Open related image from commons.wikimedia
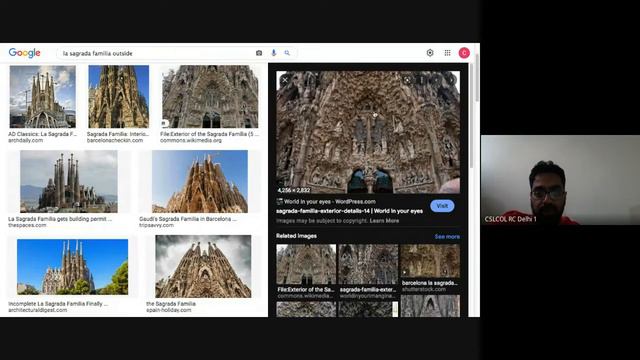Viewport: 640px width, 360px height. pos(306,264)
